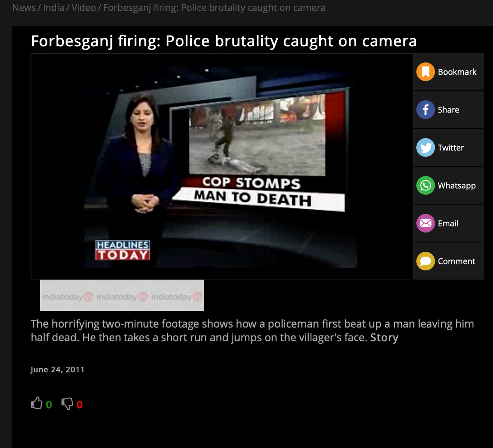
Task: Open the India breadcrumb link
Action: [x=53, y=8]
